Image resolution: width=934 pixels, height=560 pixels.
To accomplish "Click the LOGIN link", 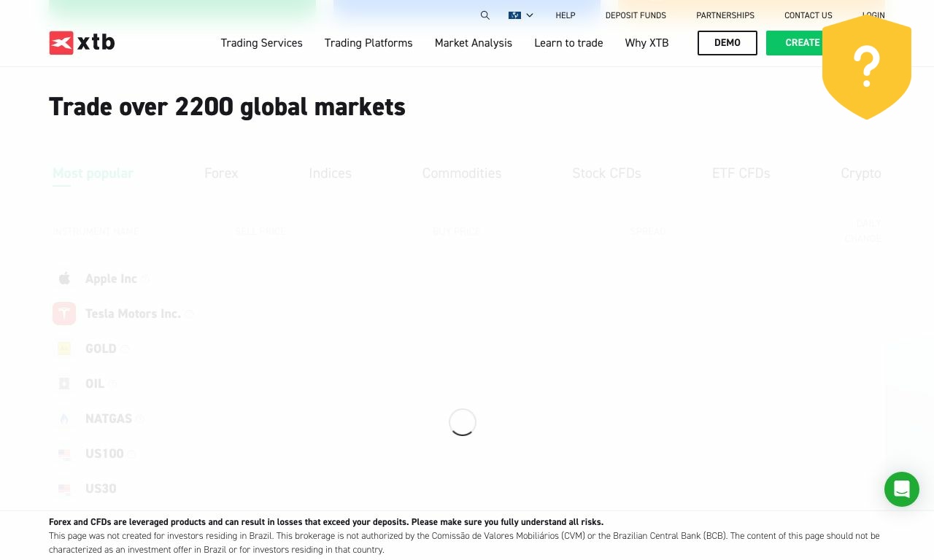I will [x=873, y=15].
